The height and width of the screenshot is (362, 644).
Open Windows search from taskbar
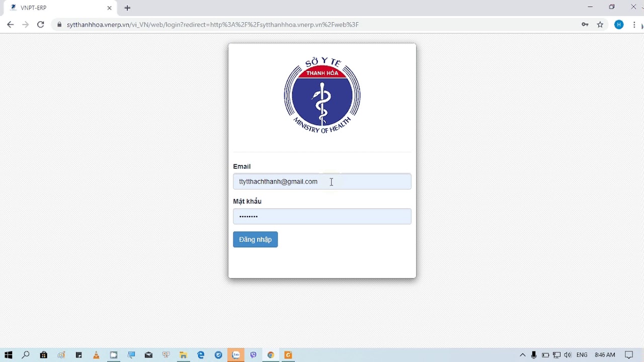(x=26, y=355)
